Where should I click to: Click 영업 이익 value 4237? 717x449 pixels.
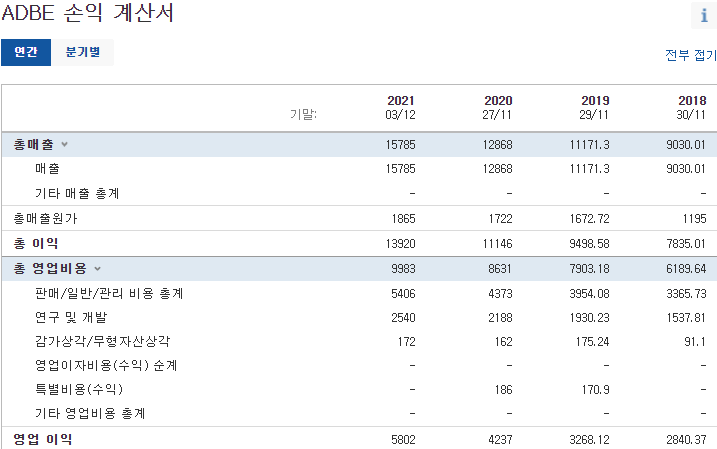point(500,440)
